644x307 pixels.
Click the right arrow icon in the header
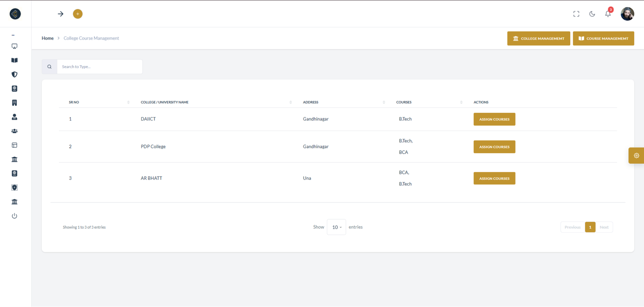tap(60, 14)
